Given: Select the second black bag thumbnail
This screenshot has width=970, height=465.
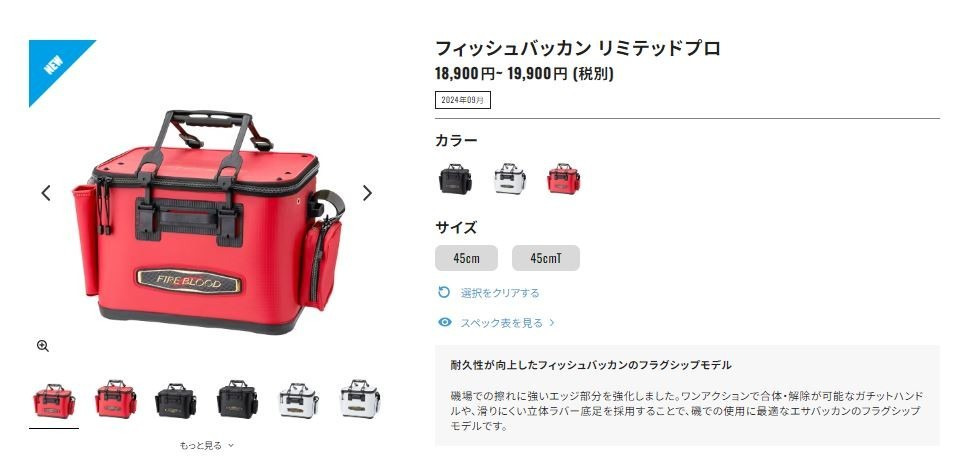Looking at the screenshot, I should (x=238, y=400).
